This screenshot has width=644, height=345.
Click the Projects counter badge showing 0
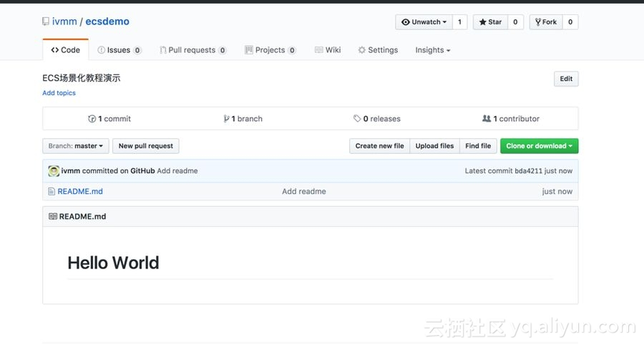click(x=292, y=51)
